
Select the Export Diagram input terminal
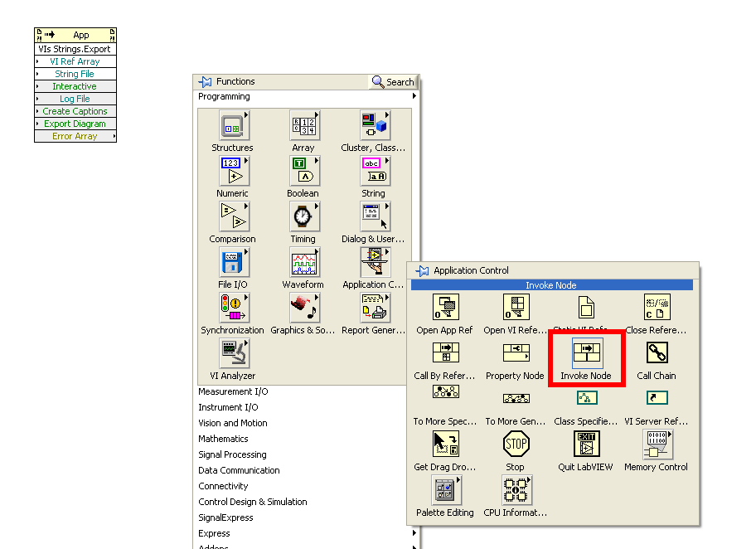[75, 124]
